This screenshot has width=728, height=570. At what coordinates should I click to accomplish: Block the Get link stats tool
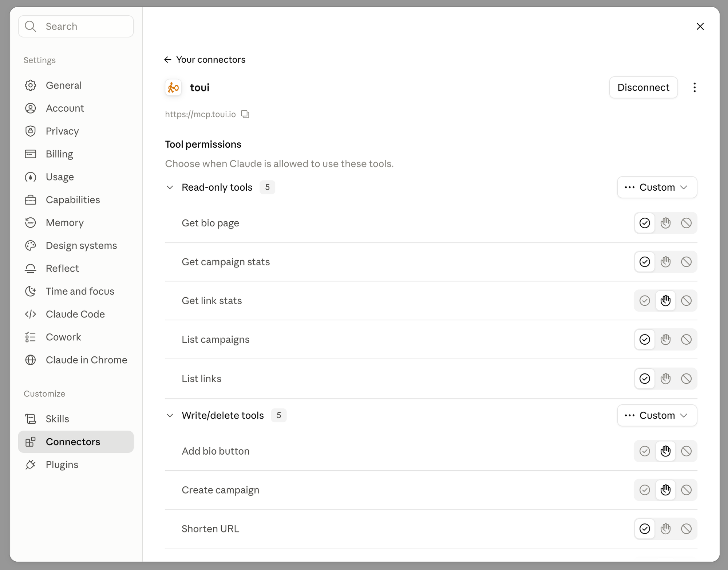[686, 301]
